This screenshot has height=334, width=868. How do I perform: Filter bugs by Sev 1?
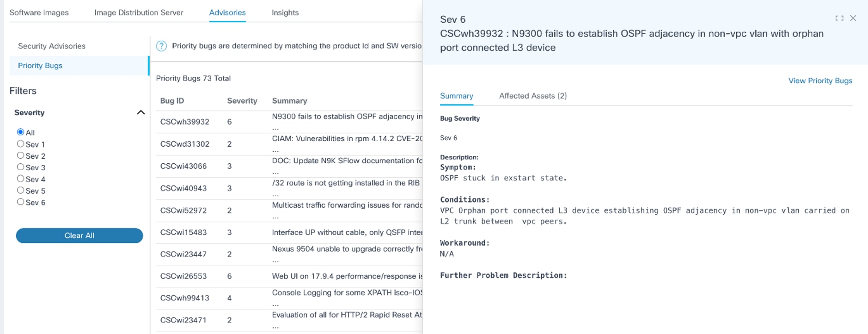(20, 144)
